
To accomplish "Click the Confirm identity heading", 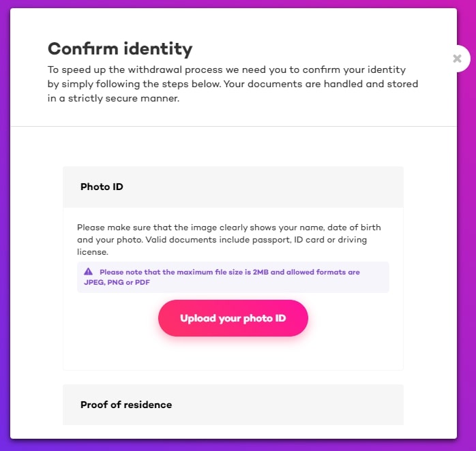I will click(120, 49).
